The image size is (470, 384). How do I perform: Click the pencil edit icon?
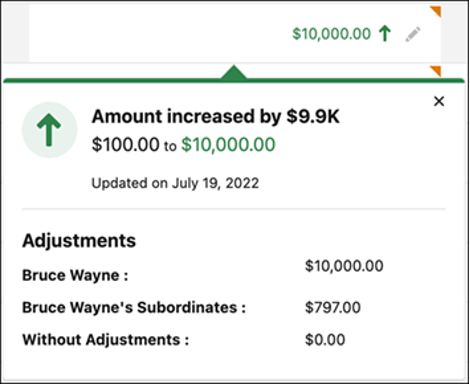[x=413, y=34]
